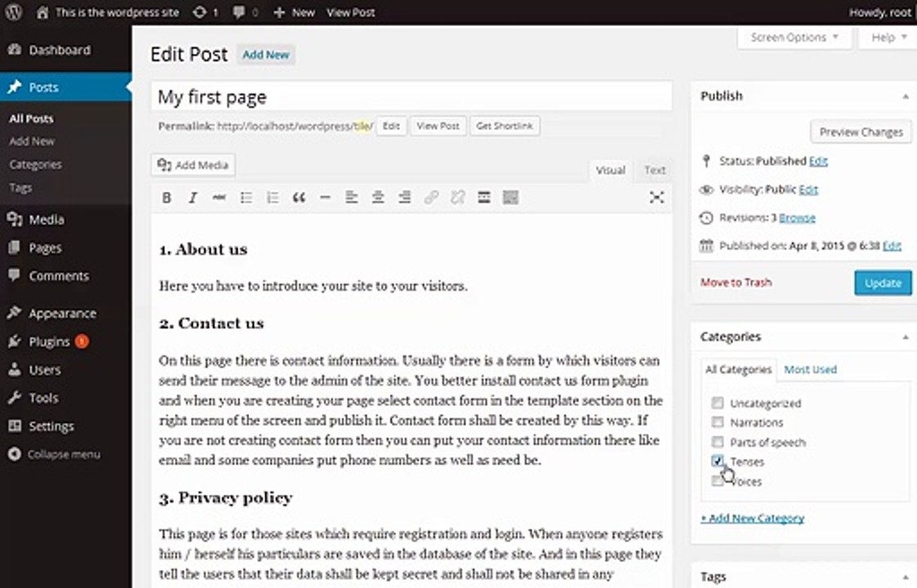
Task: Click Preview Changes button
Action: click(861, 132)
